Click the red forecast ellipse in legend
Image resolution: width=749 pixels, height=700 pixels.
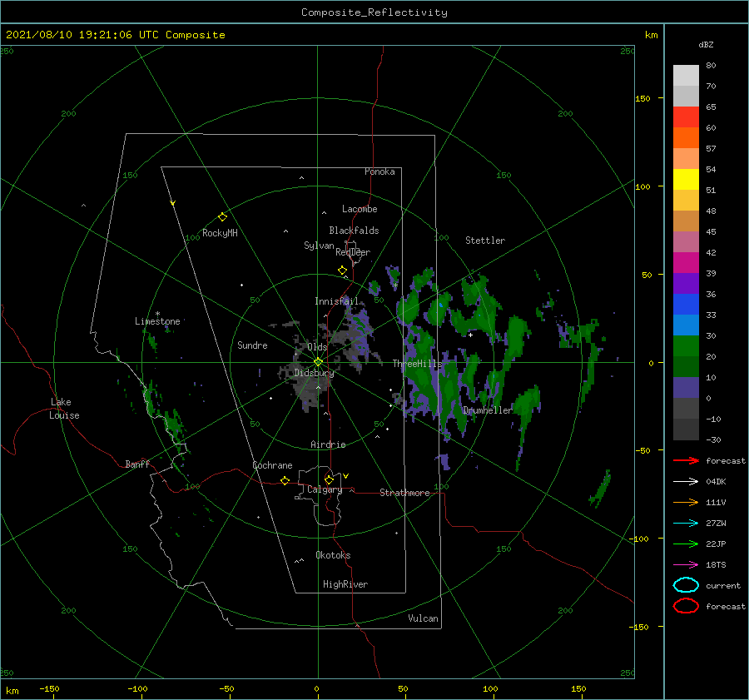click(x=686, y=606)
